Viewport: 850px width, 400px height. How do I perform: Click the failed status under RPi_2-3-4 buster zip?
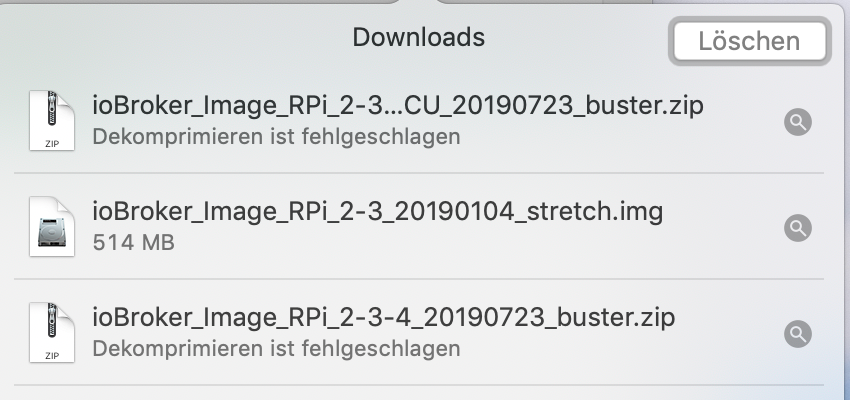click(x=276, y=349)
